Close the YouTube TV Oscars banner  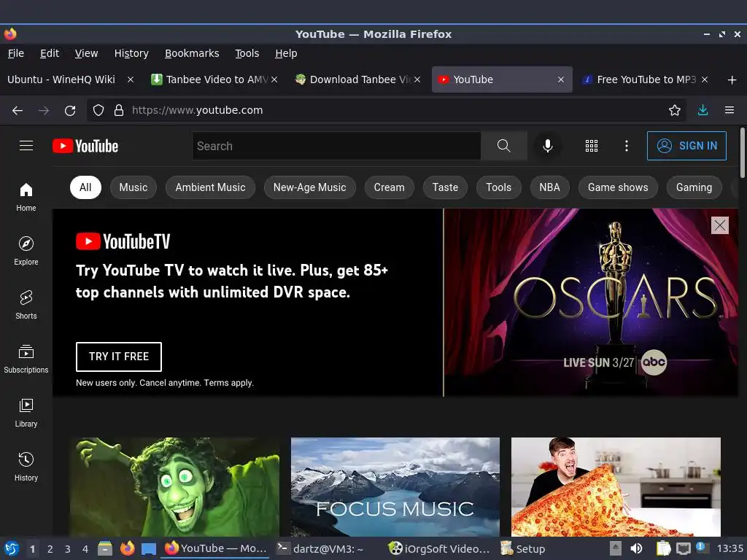(719, 225)
